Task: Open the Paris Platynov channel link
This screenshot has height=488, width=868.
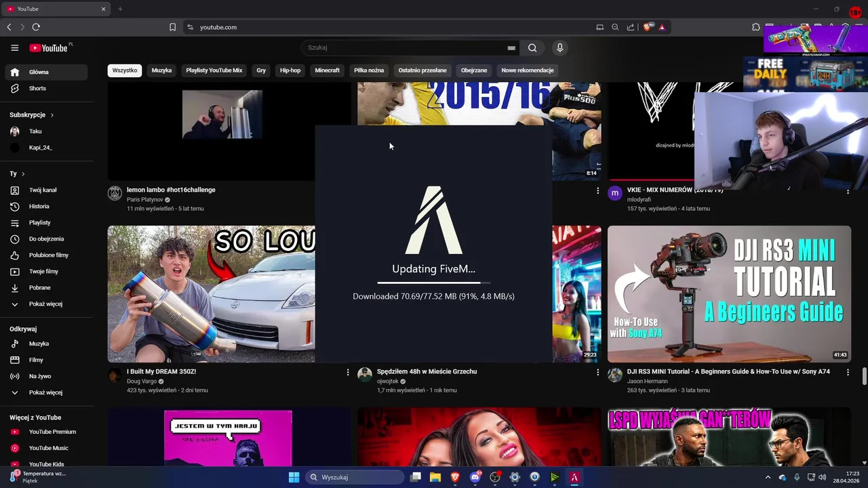Action: pos(145,200)
